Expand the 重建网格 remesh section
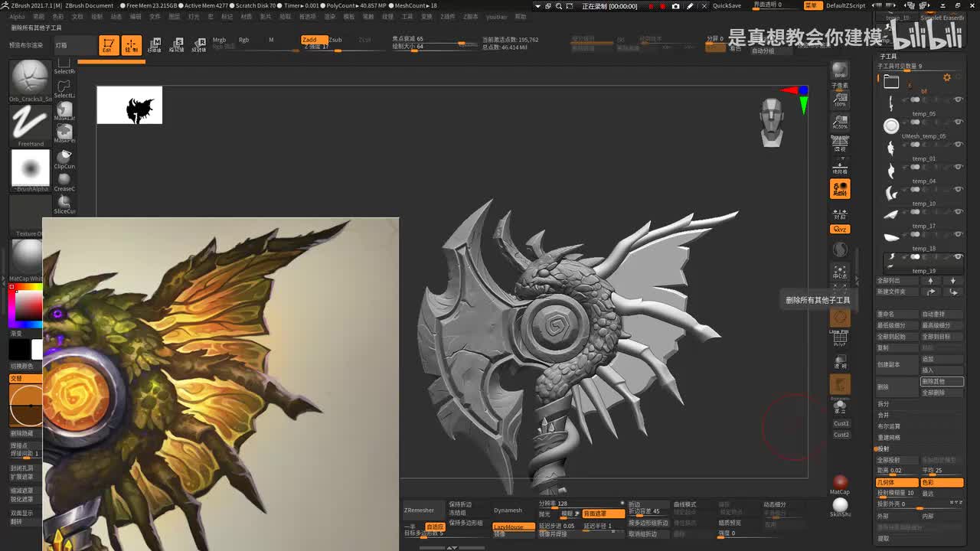The height and width of the screenshot is (551, 980). 889,438
